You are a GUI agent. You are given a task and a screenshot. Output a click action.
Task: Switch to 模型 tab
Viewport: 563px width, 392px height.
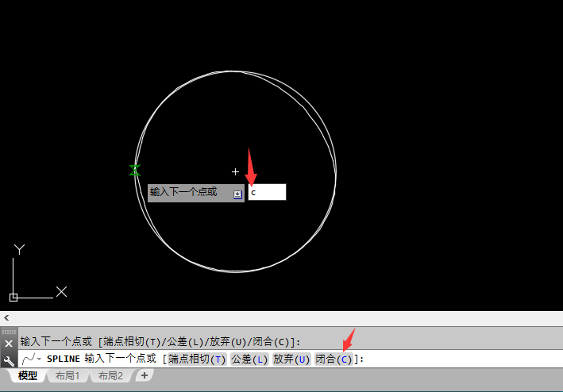[x=28, y=375]
